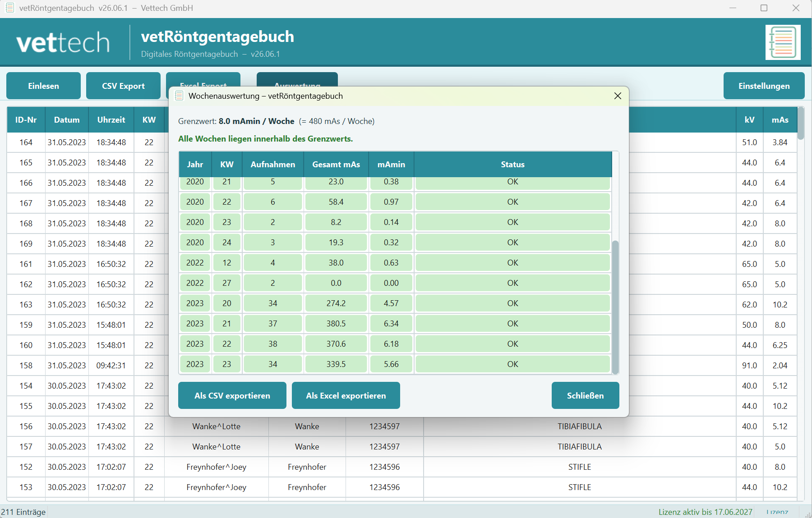
Task: Click the Wochenauswertung dialog title icon
Action: [179, 96]
